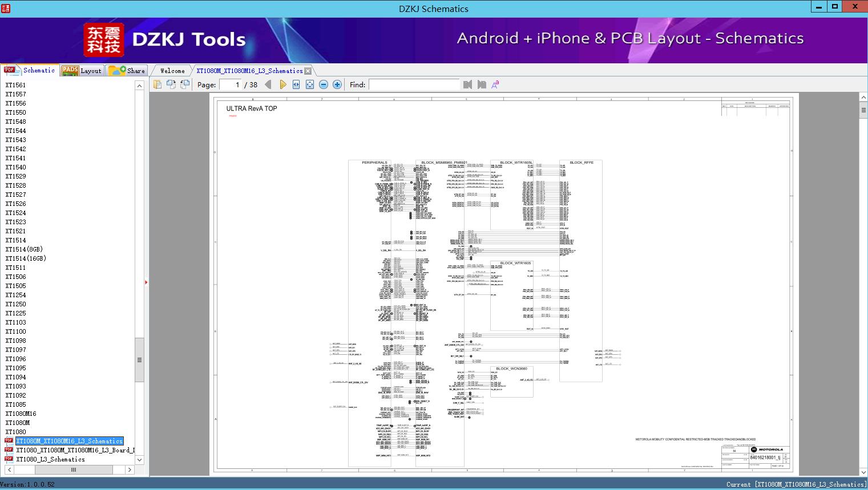Click the copy page icon in toolbar
This screenshot has width=868, height=490.
[x=158, y=84]
